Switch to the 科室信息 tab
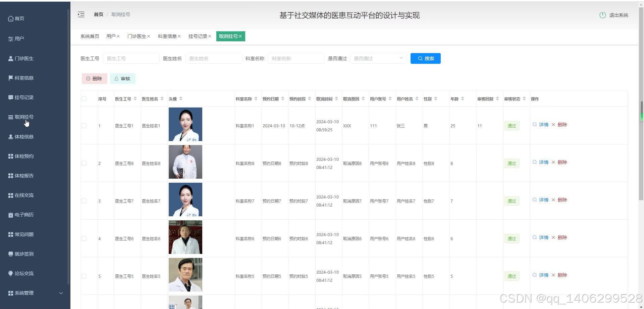The height and width of the screenshot is (309, 644). 167,36
